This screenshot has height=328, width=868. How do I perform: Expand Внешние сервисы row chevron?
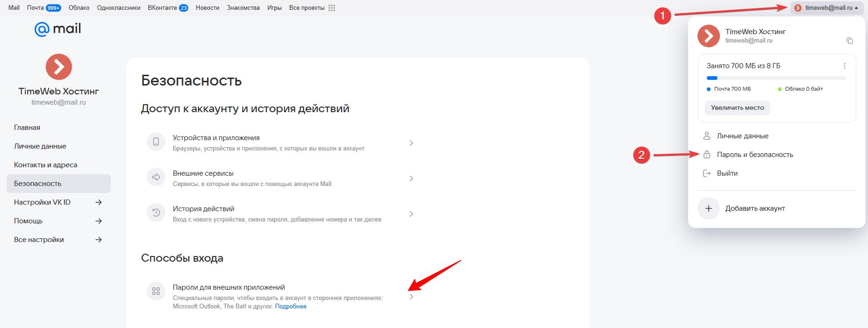pyautogui.click(x=411, y=178)
